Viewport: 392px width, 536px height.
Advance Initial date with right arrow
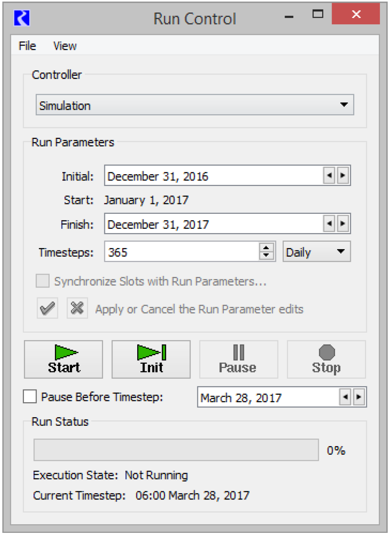[x=343, y=175]
